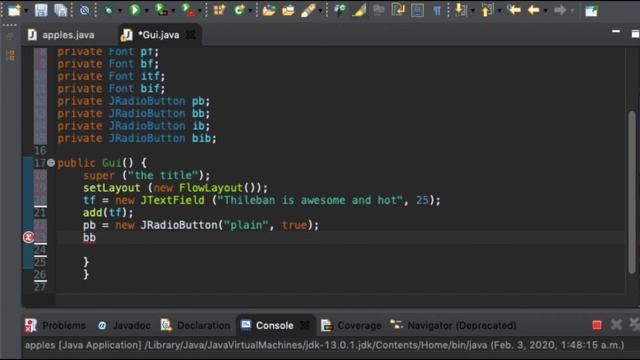Click the console launch info text
Screen dimensions: 640x360
click(x=324, y=345)
